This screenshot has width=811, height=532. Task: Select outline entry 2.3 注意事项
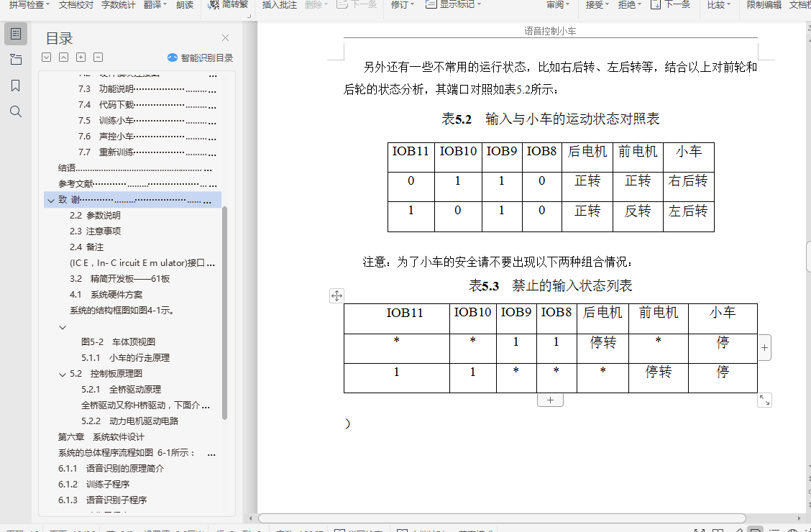[x=95, y=231]
